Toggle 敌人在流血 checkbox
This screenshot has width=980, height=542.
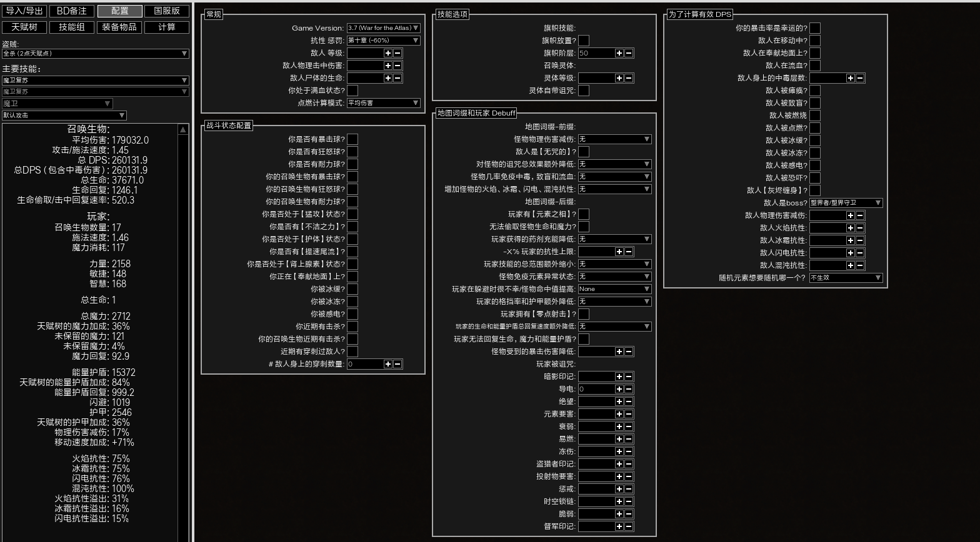(815, 66)
